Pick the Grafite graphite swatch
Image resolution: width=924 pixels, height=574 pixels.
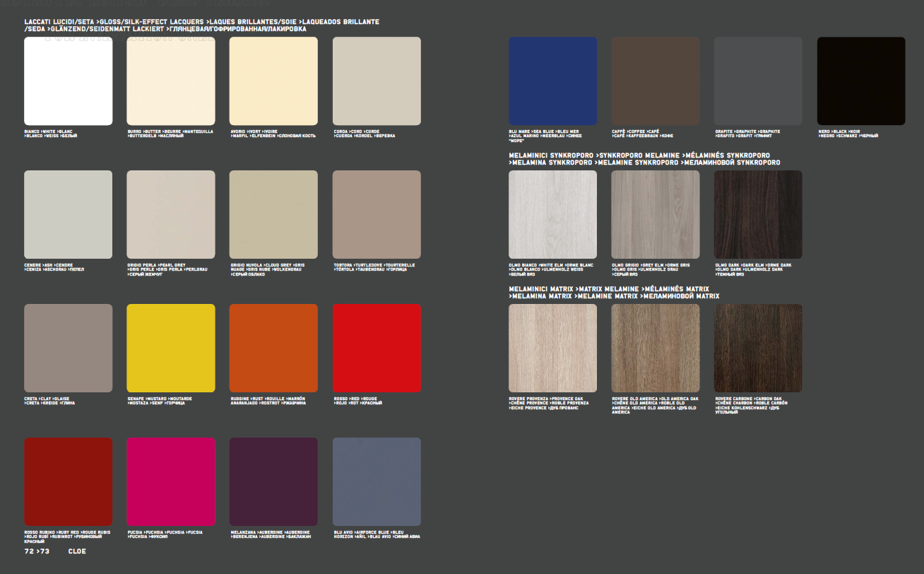click(758, 81)
